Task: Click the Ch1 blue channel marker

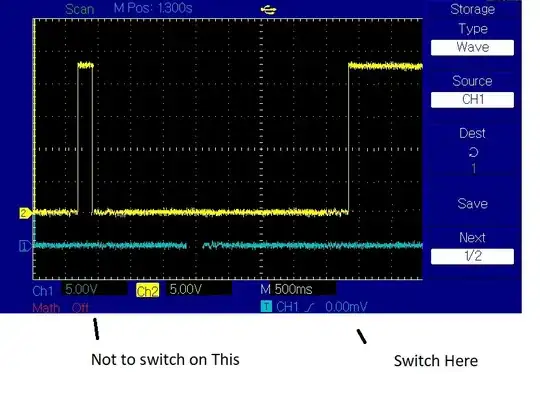Action: point(25,246)
